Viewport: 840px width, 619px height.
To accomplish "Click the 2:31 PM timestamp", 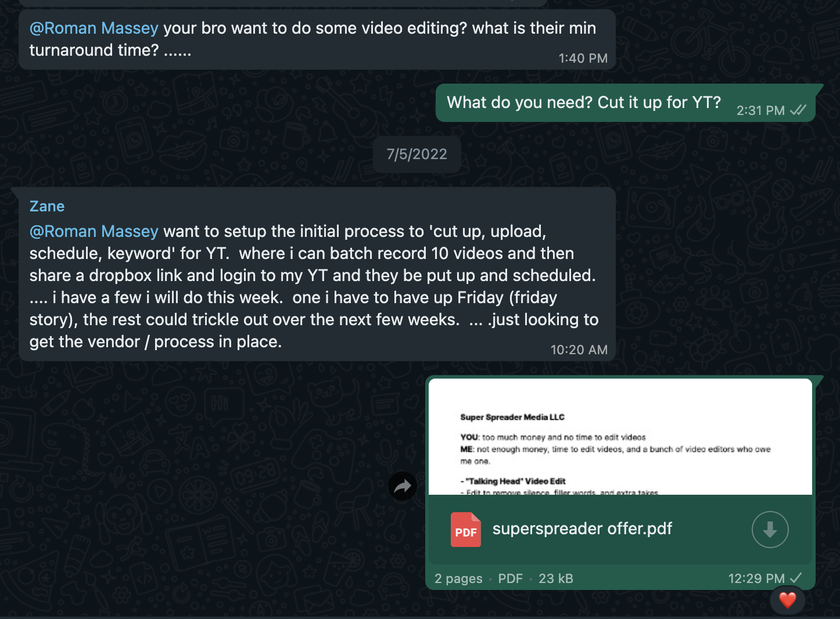I will click(760, 110).
